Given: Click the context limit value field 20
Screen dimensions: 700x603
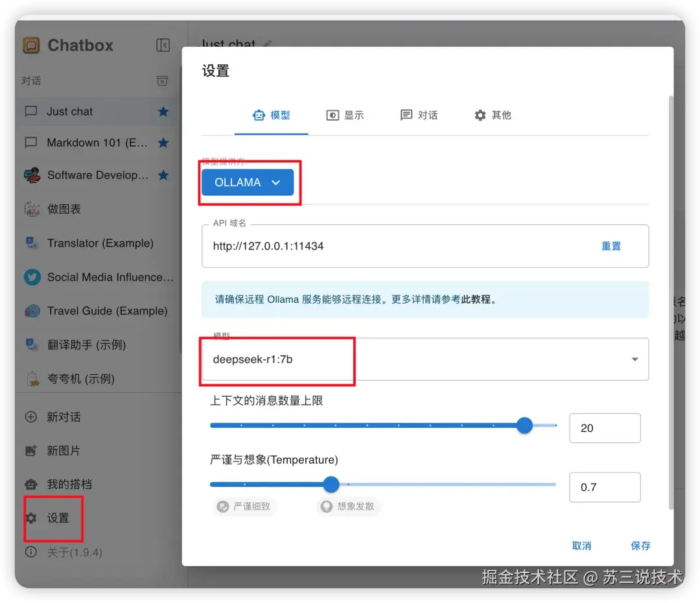Looking at the screenshot, I should (605, 428).
